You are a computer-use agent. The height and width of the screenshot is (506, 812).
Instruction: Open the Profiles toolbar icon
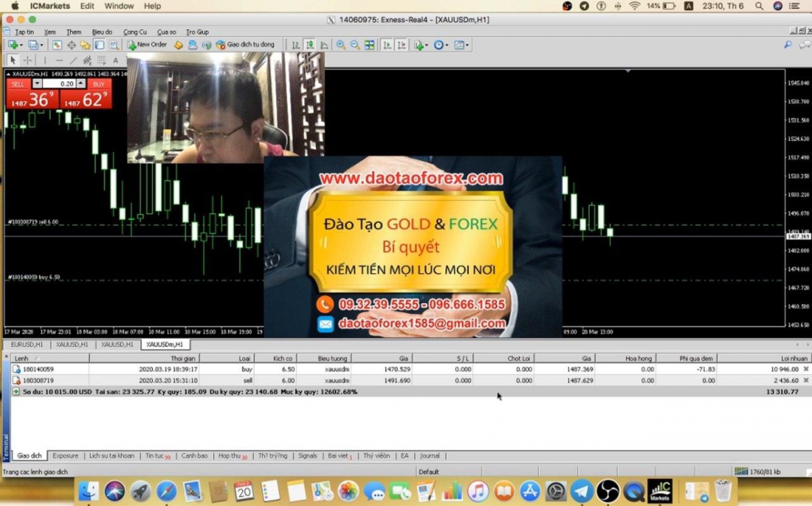[32, 45]
